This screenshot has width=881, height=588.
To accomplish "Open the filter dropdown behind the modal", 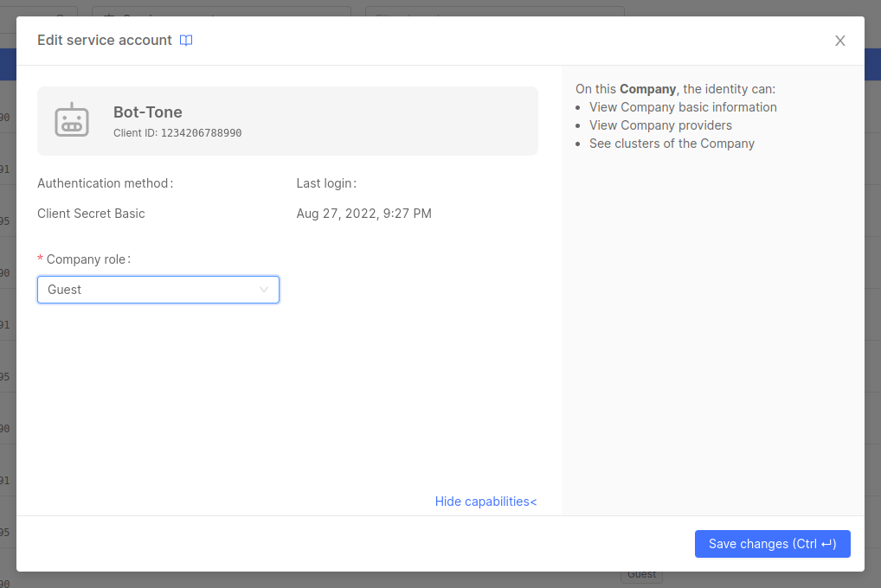I will 494,17.
